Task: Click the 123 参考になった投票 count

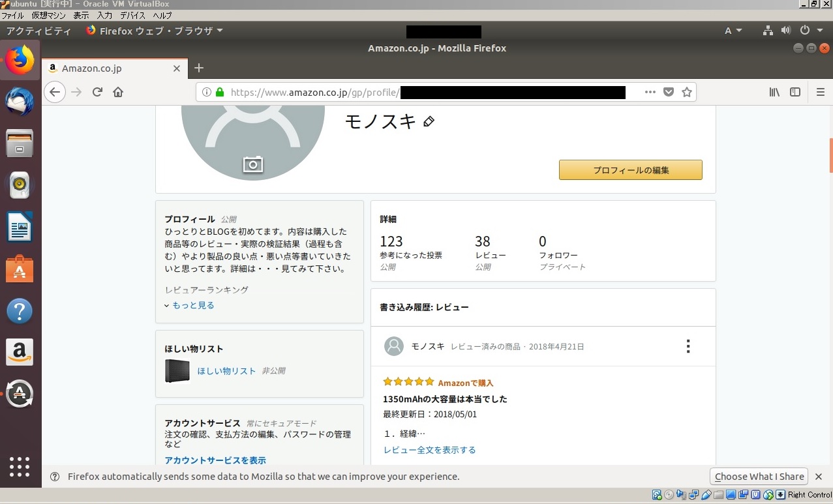Action: click(391, 241)
